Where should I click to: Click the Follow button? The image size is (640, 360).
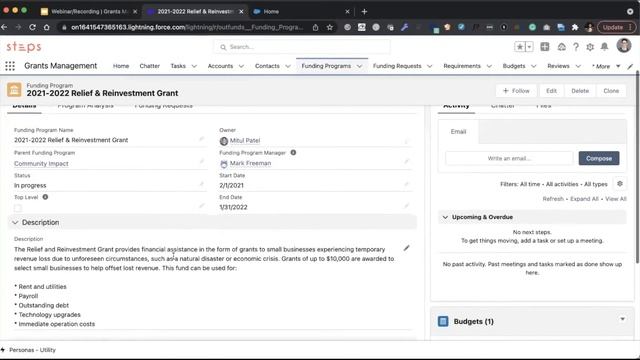516,91
